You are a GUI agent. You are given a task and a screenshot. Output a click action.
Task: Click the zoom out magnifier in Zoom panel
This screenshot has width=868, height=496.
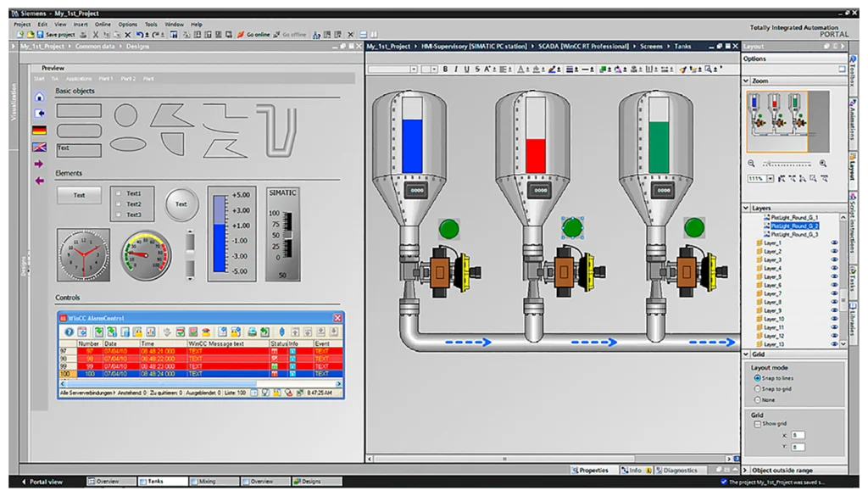coord(751,164)
